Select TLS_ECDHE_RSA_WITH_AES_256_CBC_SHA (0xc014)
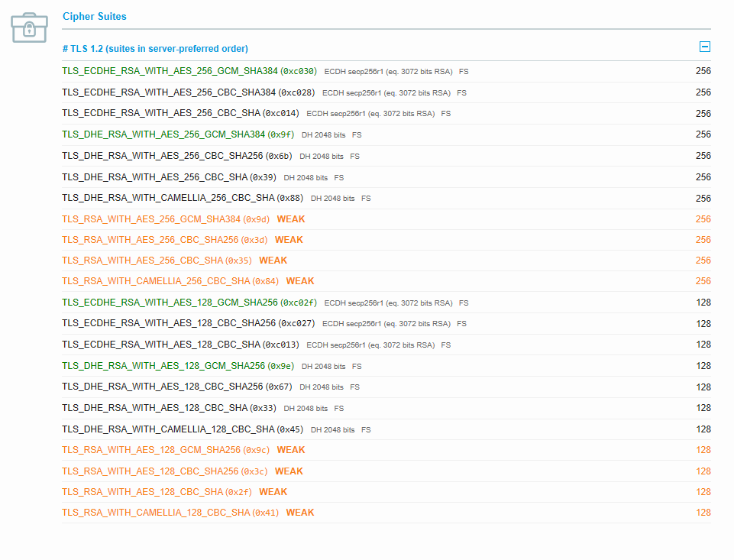The image size is (734, 560). [x=180, y=113]
